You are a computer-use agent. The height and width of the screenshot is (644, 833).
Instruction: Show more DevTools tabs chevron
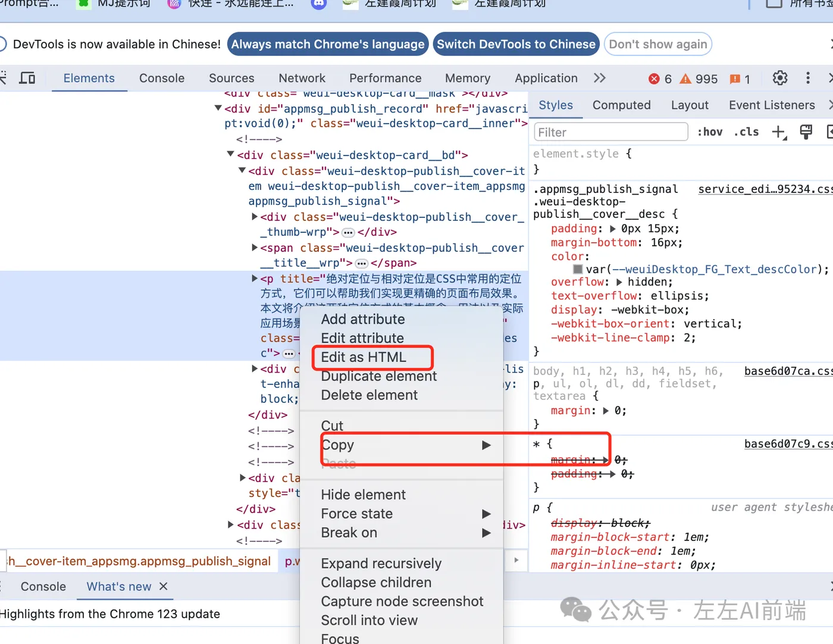599,78
